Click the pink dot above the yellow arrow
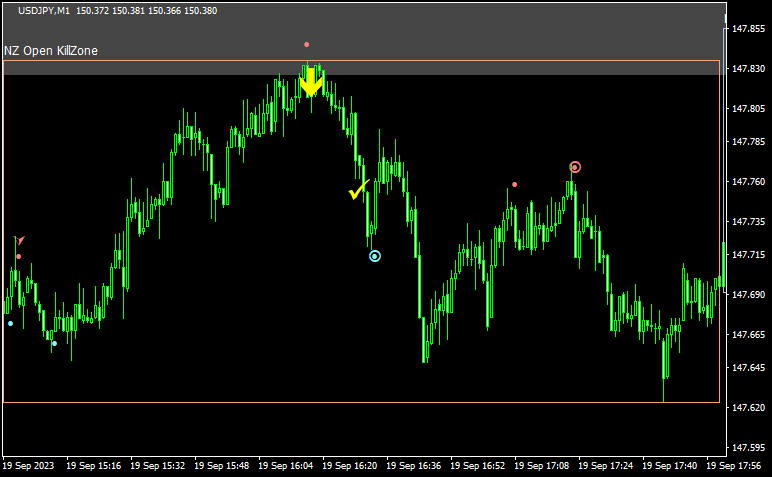This screenshot has width=772, height=477. pyautogui.click(x=307, y=44)
